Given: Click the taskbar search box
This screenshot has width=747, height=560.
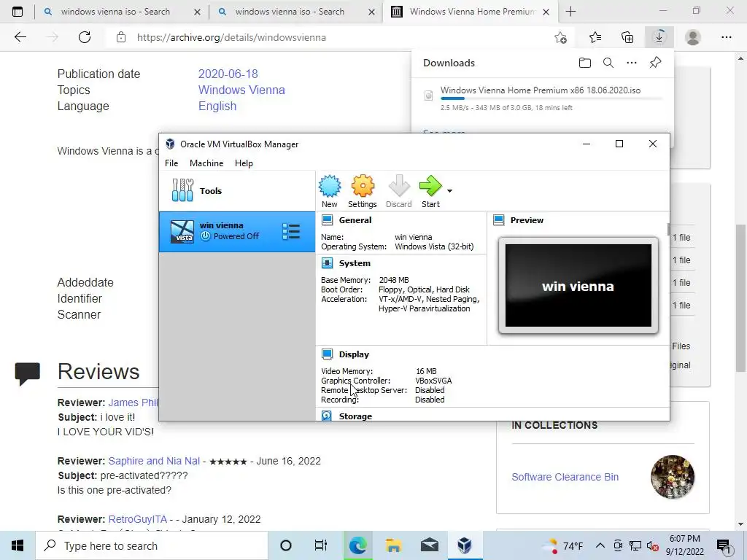Looking at the screenshot, I should pyautogui.click(x=152, y=545).
